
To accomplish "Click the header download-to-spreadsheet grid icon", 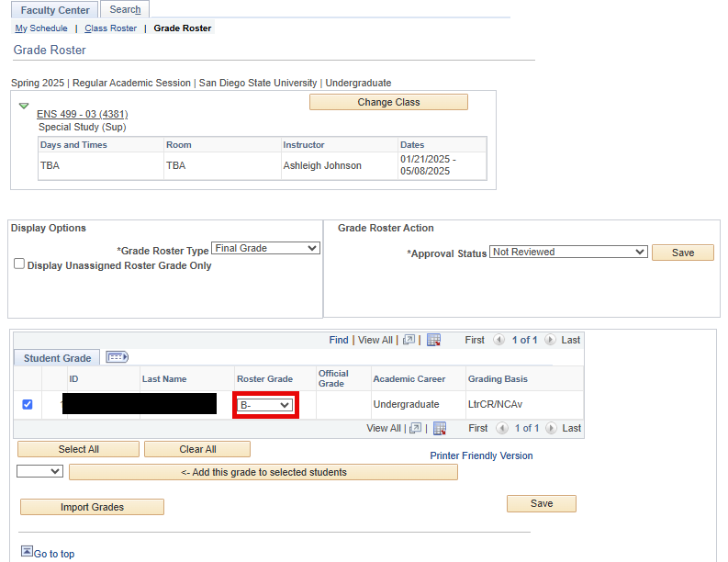I will point(434,340).
